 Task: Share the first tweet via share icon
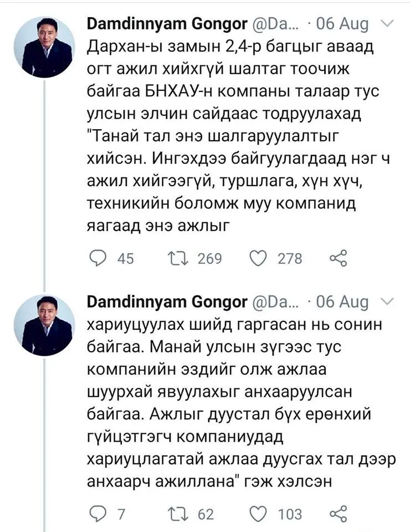(x=338, y=258)
